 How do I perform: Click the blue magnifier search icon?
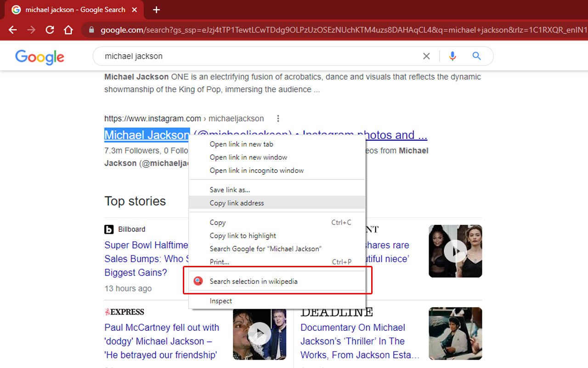click(477, 56)
